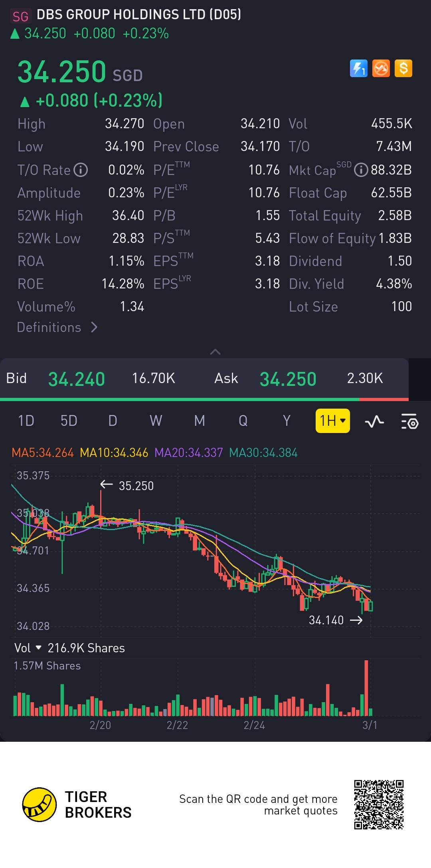Viewport: 431px width, 868px height.
Task: Tap the MA20:34.337 indicator label
Action: point(189,453)
